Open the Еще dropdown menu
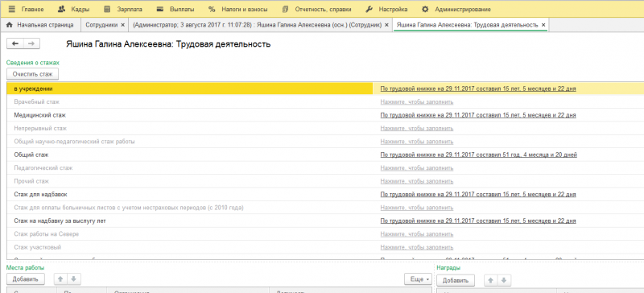Image resolution: width=644 pixels, height=293 pixels. pyautogui.click(x=418, y=279)
